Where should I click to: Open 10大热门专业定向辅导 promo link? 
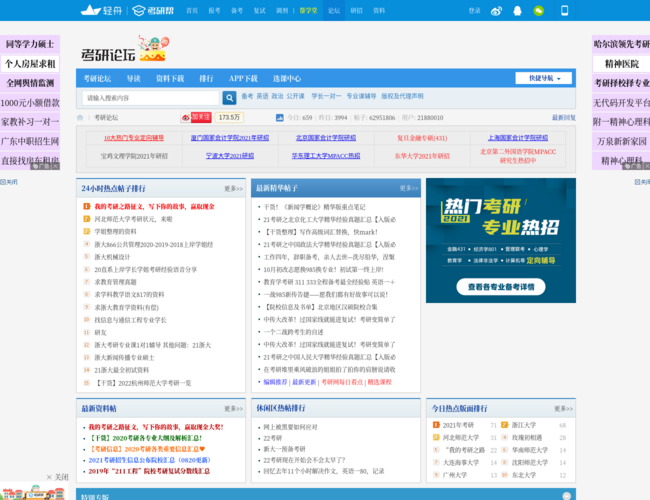133,138
